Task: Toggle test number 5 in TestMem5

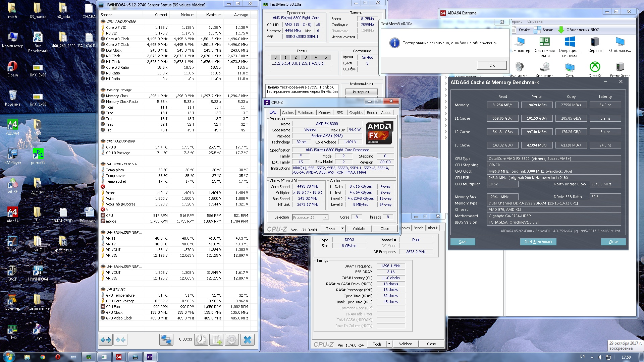Action: point(326,57)
